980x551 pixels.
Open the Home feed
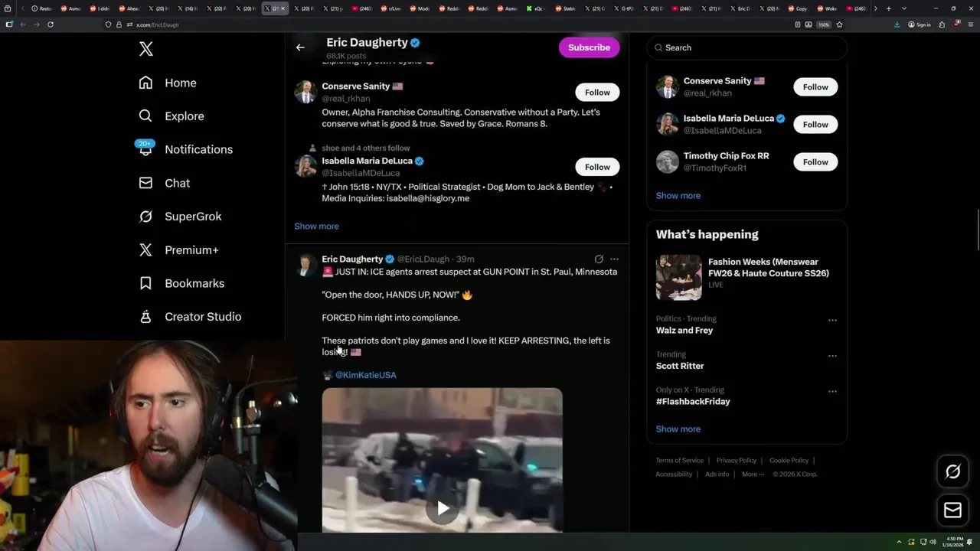tap(168, 83)
